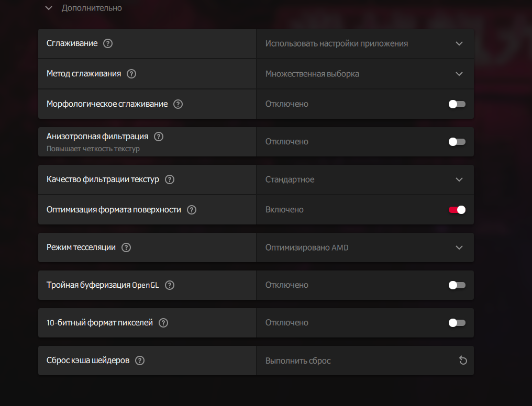532x406 pixels.
Task: Click help icon for Тройная буферизация OpenGL
Action: coord(169,285)
